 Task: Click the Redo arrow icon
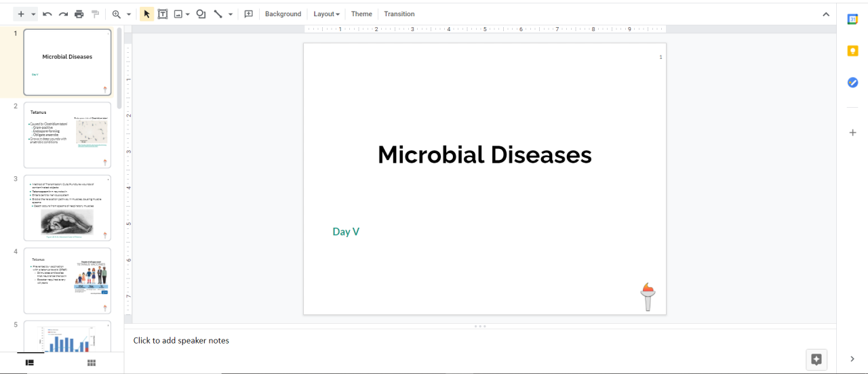63,14
